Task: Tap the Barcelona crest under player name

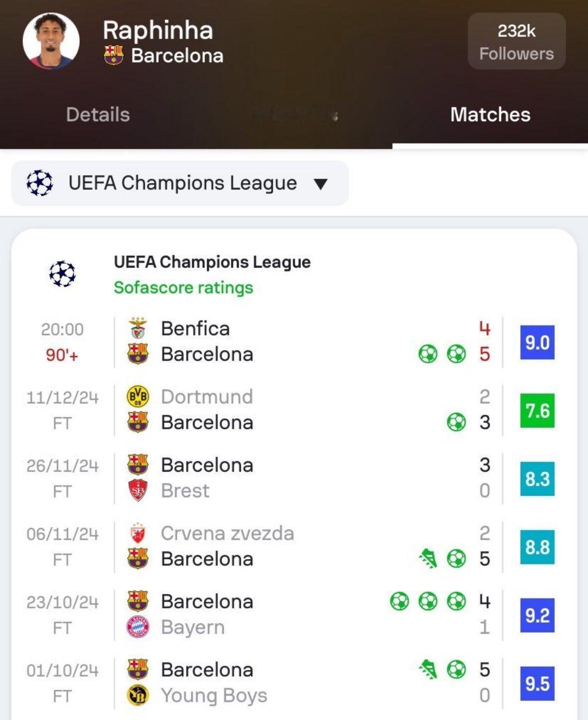Action: (114, 55)
